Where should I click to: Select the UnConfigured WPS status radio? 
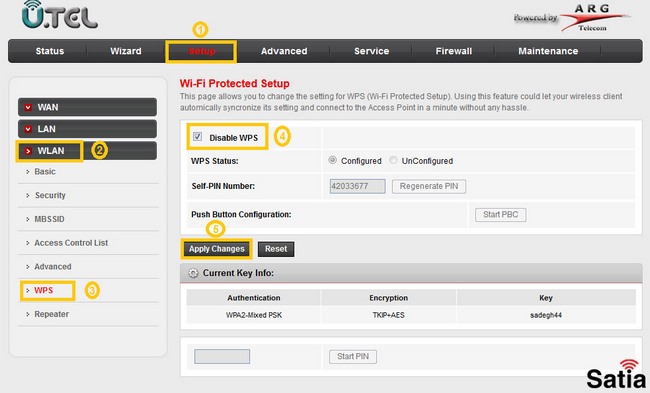(x=393, y=160)
